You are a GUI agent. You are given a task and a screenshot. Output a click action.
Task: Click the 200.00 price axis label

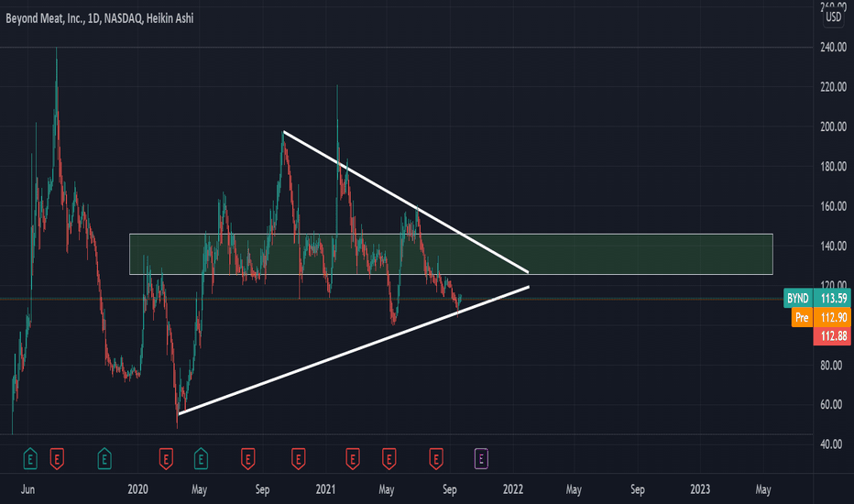click(x=833, y=126)
